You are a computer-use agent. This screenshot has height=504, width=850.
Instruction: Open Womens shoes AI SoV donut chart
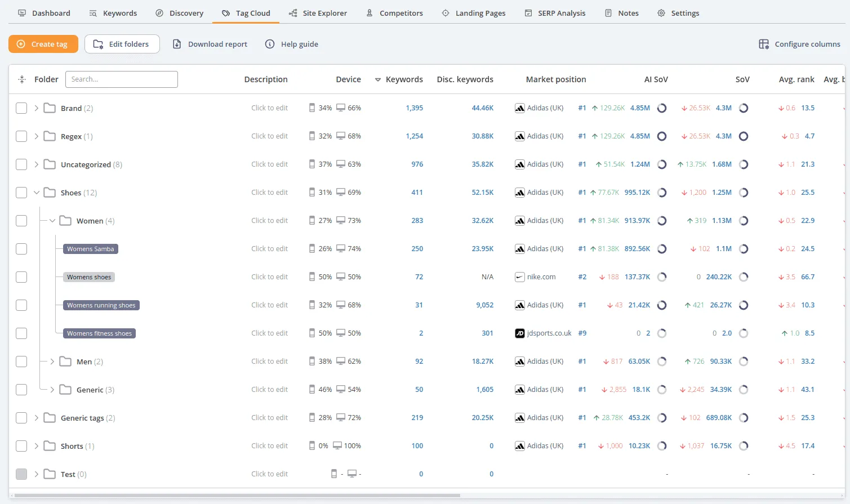point(662,277)
